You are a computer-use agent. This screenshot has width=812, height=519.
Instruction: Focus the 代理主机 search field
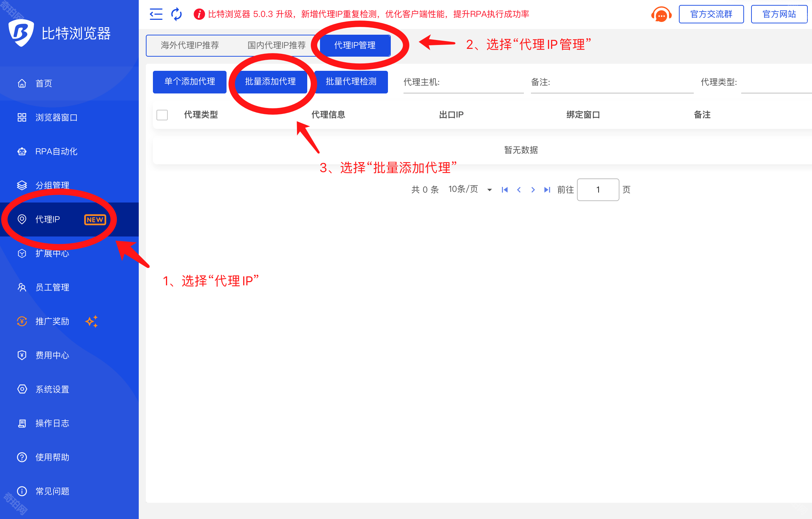pyautogui.click(x=464, y=82)
